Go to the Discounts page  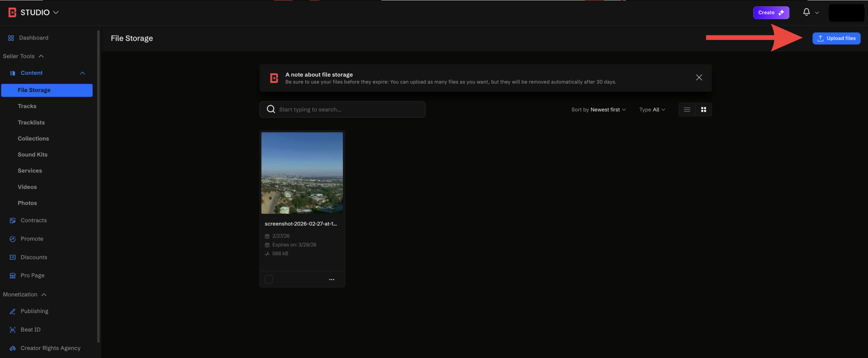point(34,257)
